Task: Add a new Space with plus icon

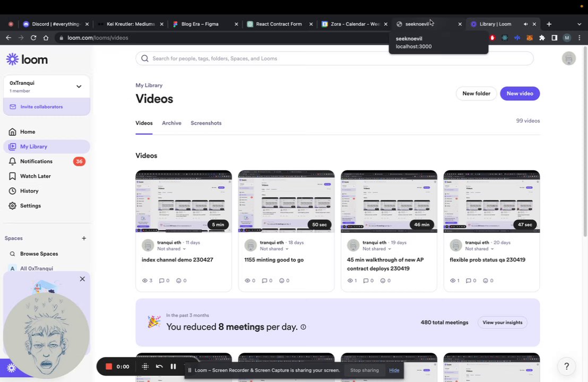Action: coord(84,238)
